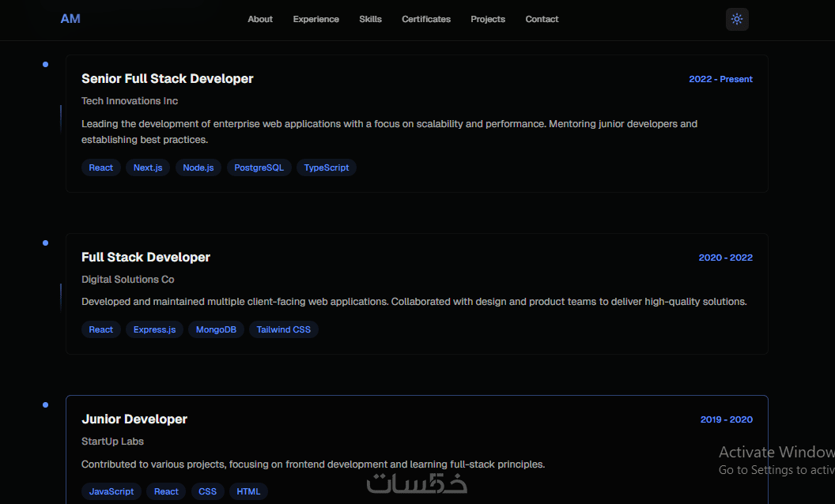Open the Skills nav link
This screenshot has height=504, width=835.
tap(370, 19)
